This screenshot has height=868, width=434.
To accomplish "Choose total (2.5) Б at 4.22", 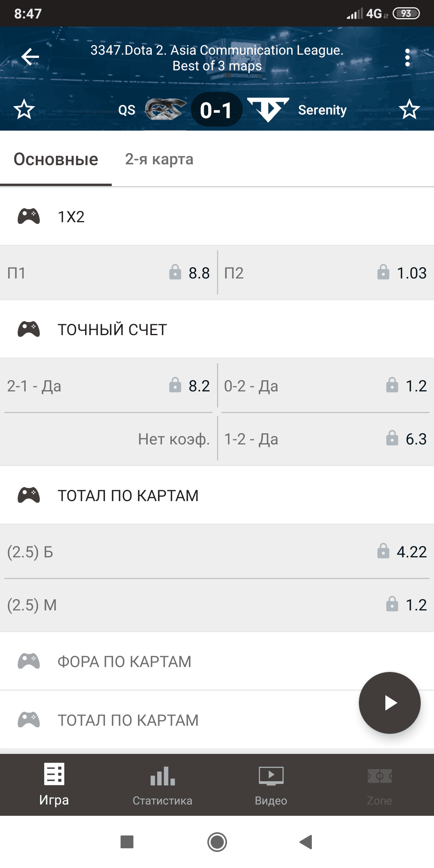I will (x=217, y=552).
